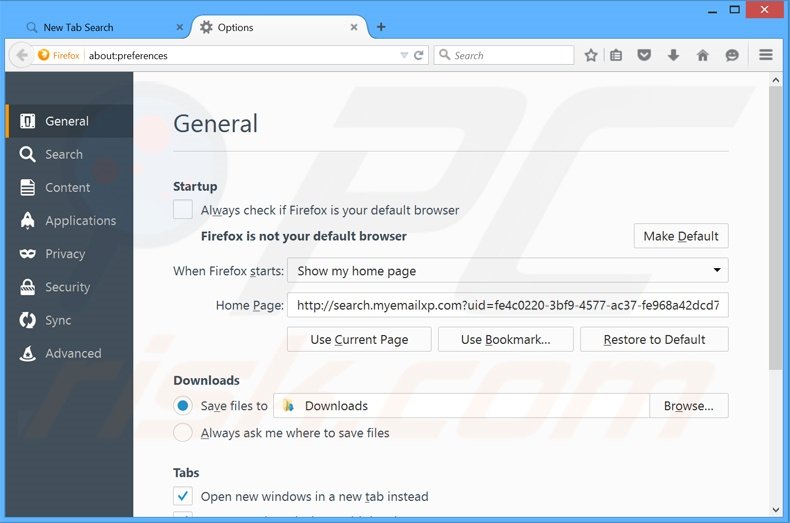Select the Options tab
The width and height of the screenshot is (790, 523).
[x=279, y=27]
